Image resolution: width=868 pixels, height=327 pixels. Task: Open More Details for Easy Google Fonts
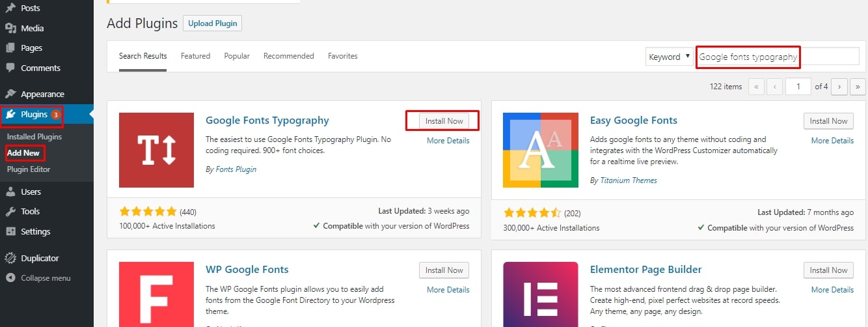[x=832, y=141]
